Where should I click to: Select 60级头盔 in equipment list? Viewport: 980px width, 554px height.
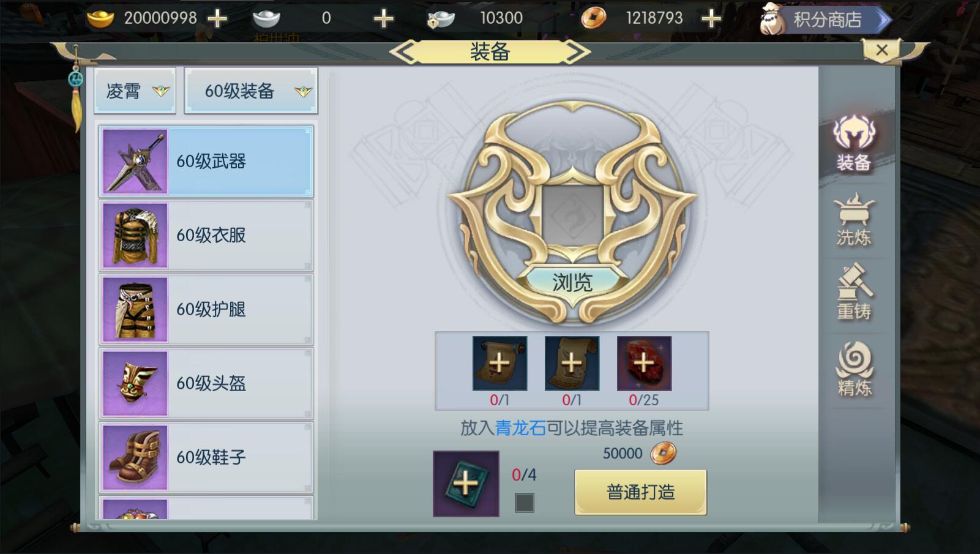click(x=206, y=383)
